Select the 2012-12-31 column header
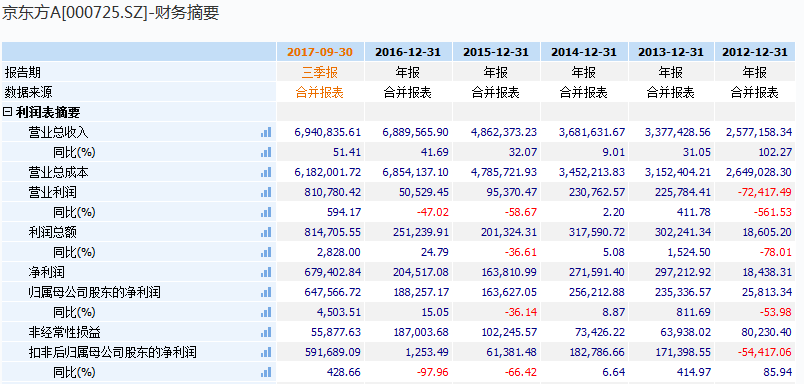This screenshot has width=804, height=384. pos(755,52)
